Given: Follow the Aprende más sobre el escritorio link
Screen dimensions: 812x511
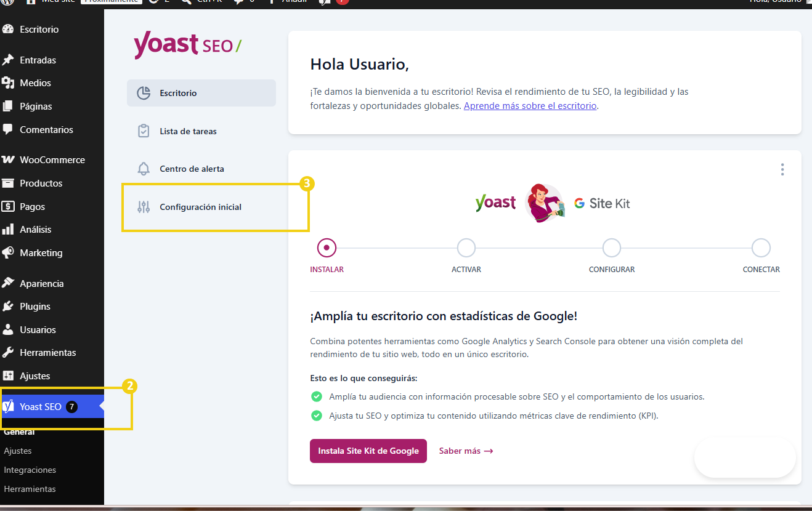Looking at the screenshot, I should 530,106.
